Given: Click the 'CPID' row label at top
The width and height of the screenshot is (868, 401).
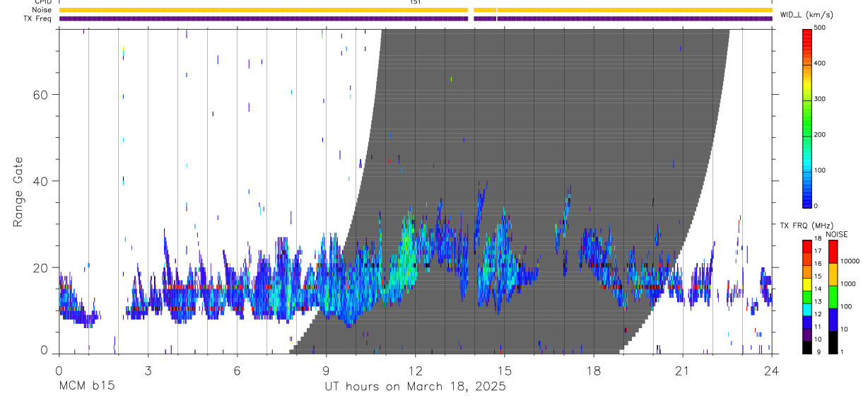Looking at the screenshot, I should [x=43, y=2].
